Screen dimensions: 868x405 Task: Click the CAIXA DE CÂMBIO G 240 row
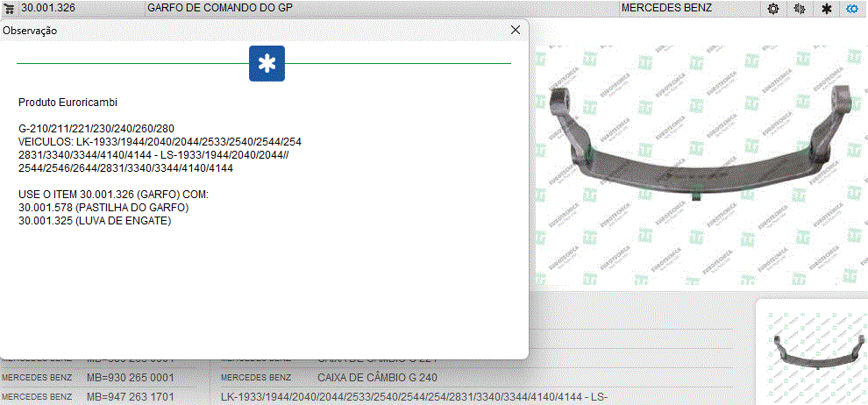pyautogui.click(x=377, y=378)
